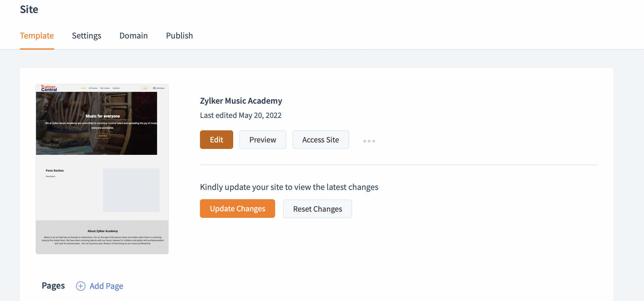
Task: Click the Preview button
Action: point(263,140)
